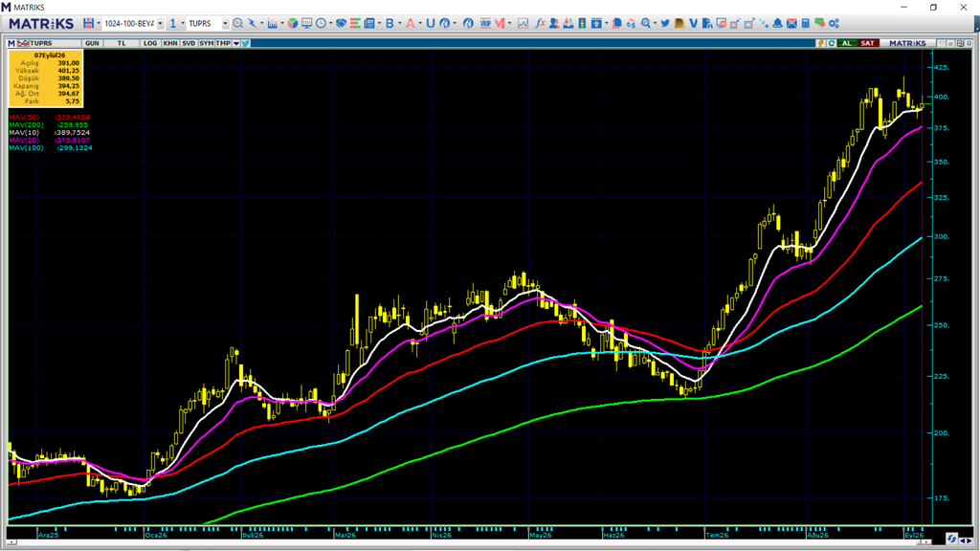Select the GUN period tab
Viewport: 980px width, 551px height.
click(x=92, y=43)
